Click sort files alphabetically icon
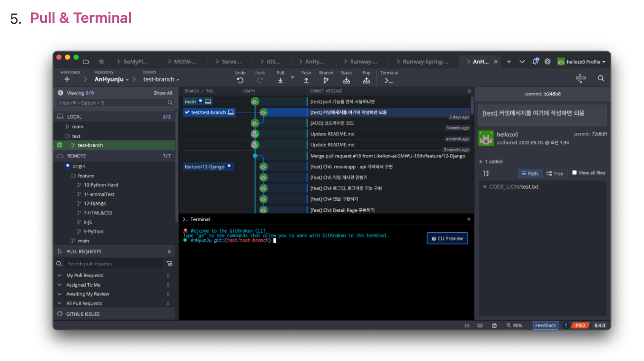Screen dimensions: 644x361 coord(486,174)
